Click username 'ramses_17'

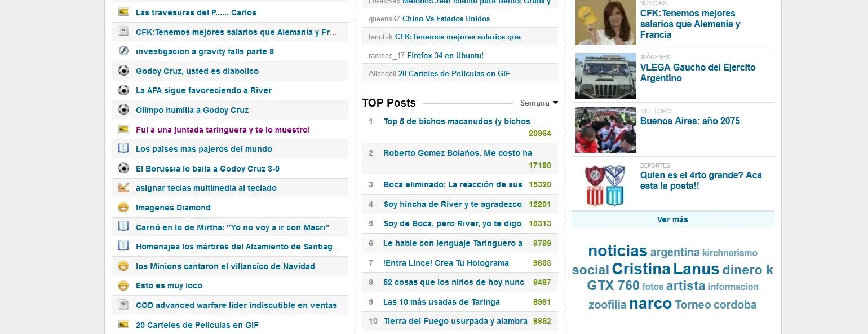tap(387, 55)
